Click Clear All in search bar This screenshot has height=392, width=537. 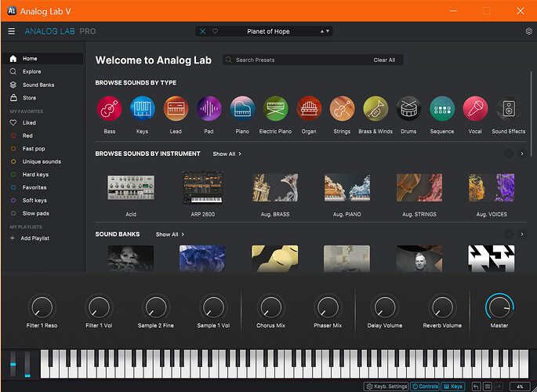pyautogui.click(x=384, y=60)
